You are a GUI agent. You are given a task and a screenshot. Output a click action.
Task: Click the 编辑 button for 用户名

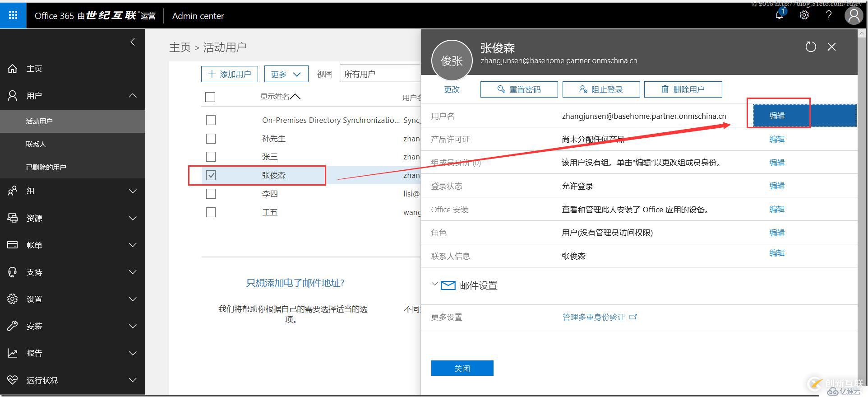coord(804,116)
